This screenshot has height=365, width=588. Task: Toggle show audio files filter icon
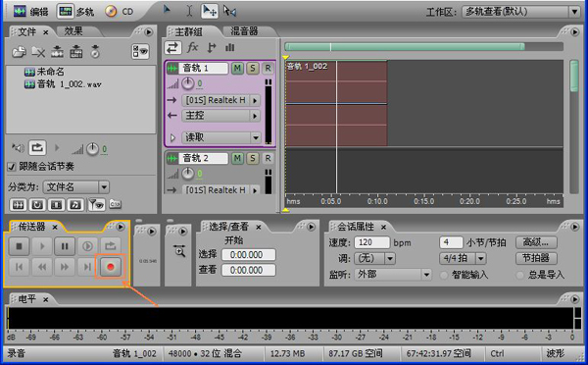18,205
